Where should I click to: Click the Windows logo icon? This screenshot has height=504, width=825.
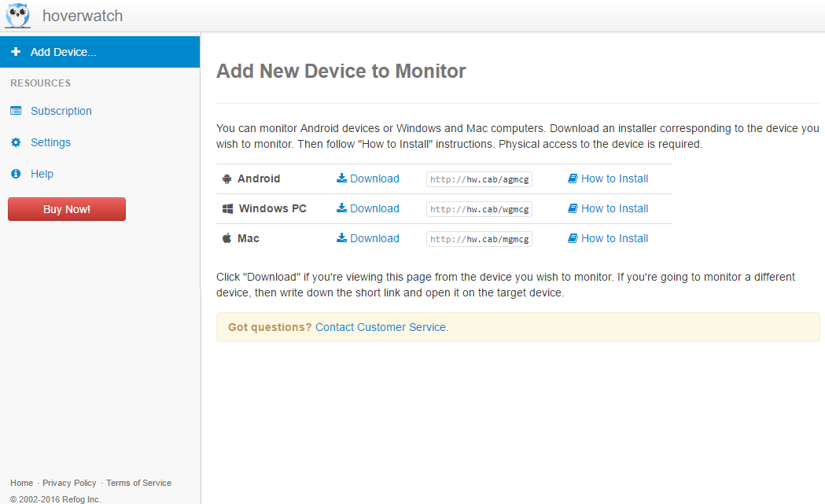click(227, 209)
